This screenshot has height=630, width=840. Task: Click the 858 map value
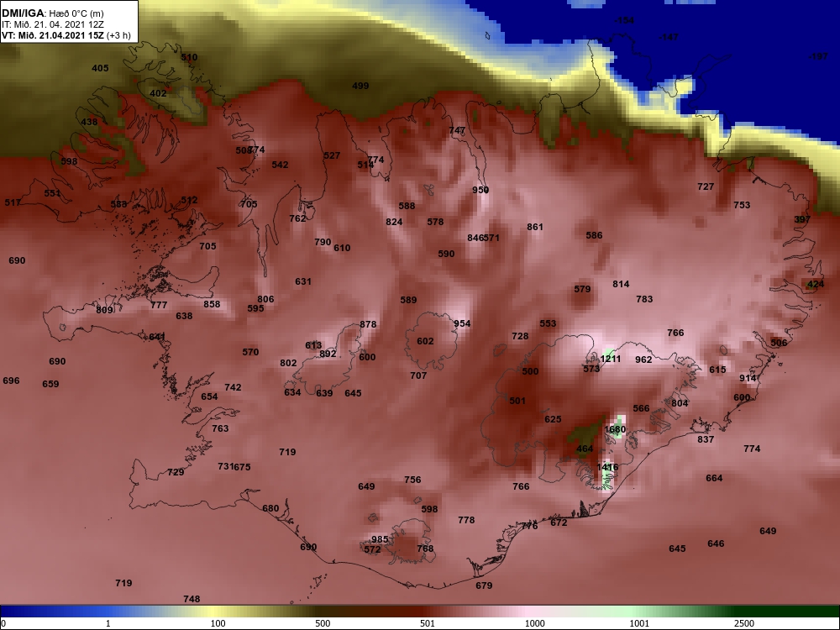click(x=213, y=304)
